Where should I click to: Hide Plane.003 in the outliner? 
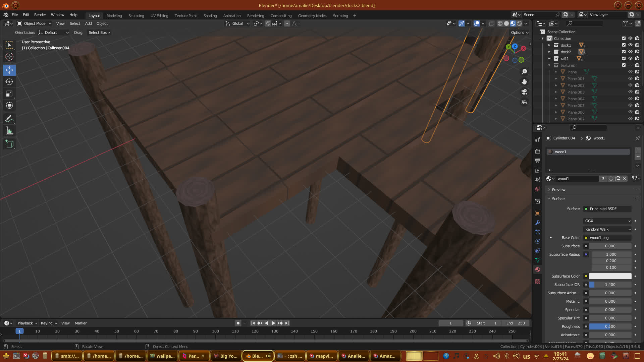[x=630, y=92]
